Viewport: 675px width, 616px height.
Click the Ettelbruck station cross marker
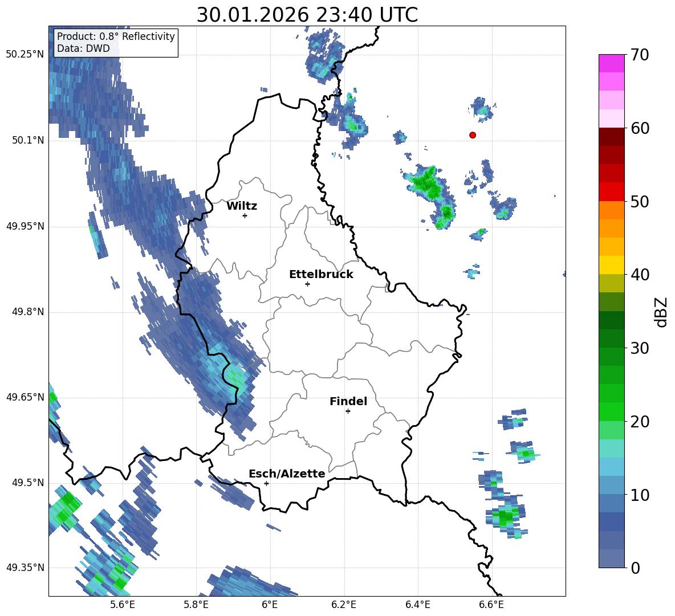(307, 284)
